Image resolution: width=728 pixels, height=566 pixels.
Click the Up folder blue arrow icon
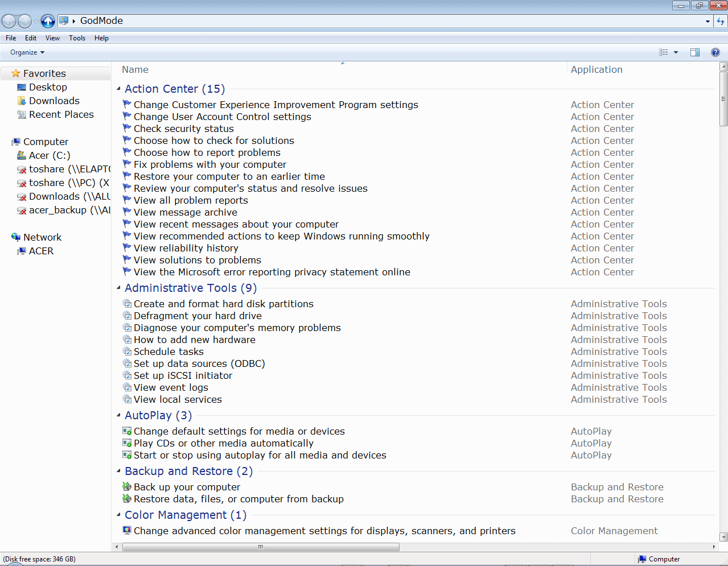[x=48, y=21]
